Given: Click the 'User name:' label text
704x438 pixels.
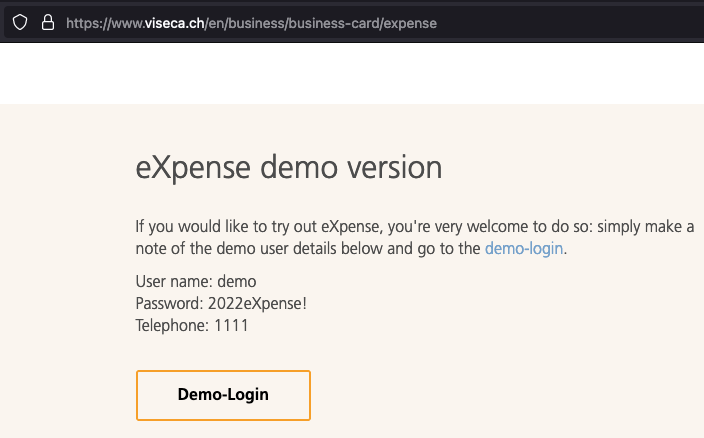Looking at the screenshot, I should click(174, 282).
